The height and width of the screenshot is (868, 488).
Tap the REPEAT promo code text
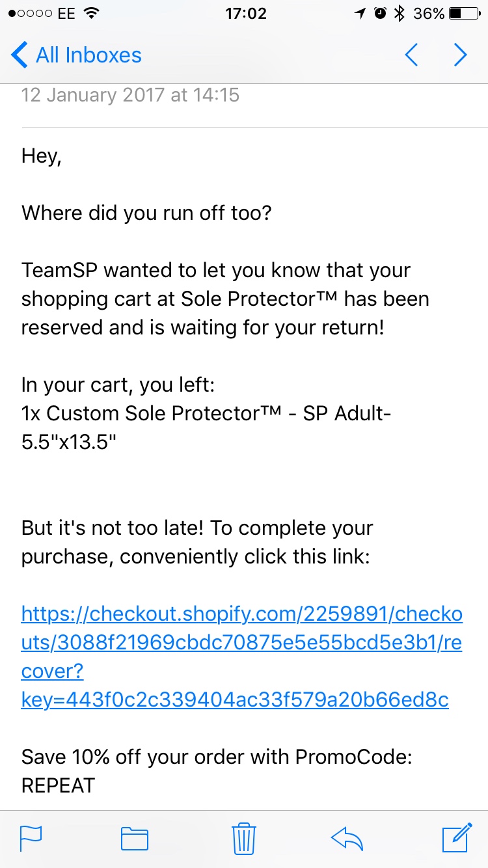pos(58,785)
